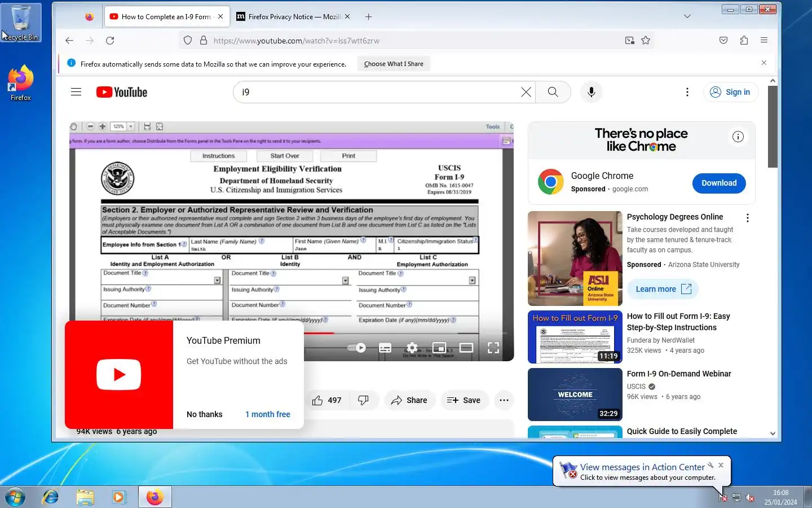812x508 pixels.
Task: Click the search magnifier button
Action: [x=553, y=92]
